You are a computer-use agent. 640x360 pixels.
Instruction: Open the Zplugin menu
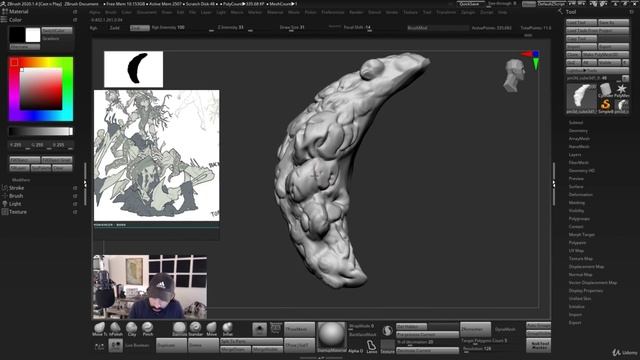[468, 12]
